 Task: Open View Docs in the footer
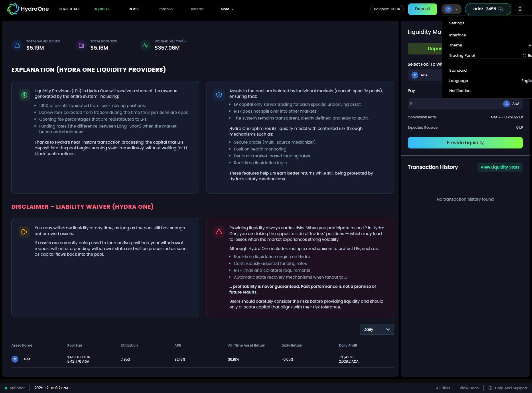pyautogui.click(x=469, y=388)
